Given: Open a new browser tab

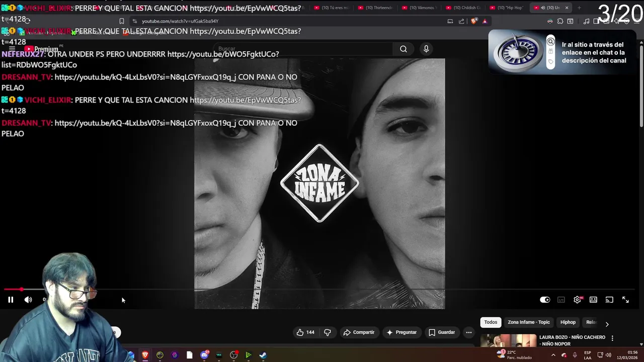Looking at the screenshot, I should [x=579, y=8].
